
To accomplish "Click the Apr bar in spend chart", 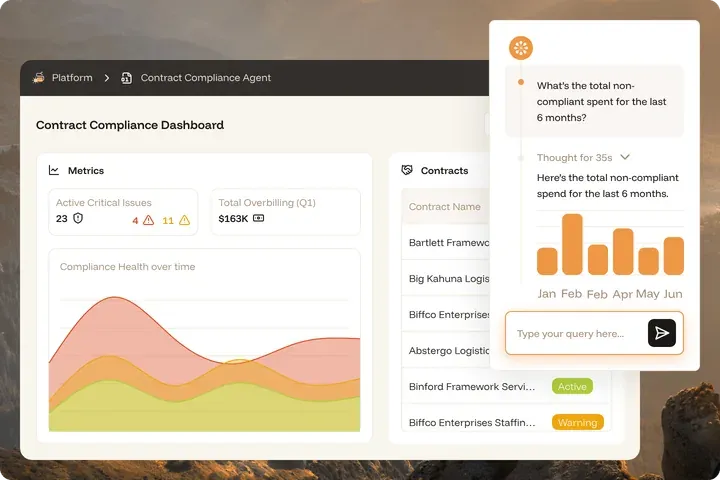I will [x=623, y=252].
